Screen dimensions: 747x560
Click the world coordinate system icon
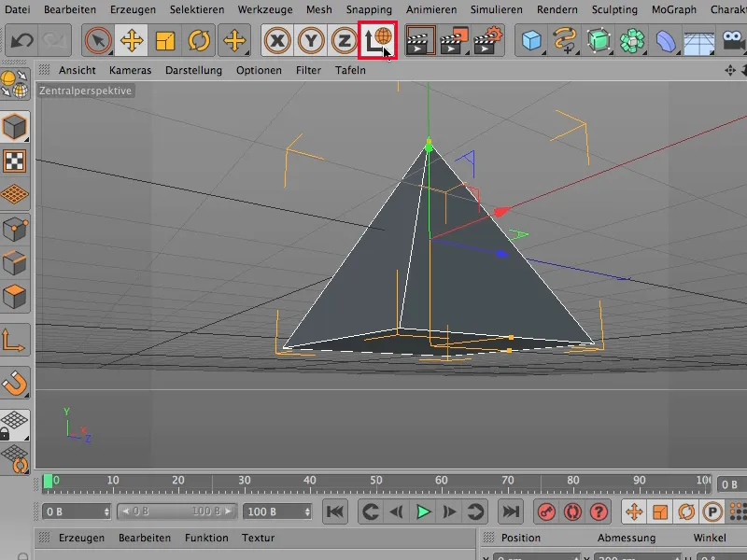tap(379, 41)
